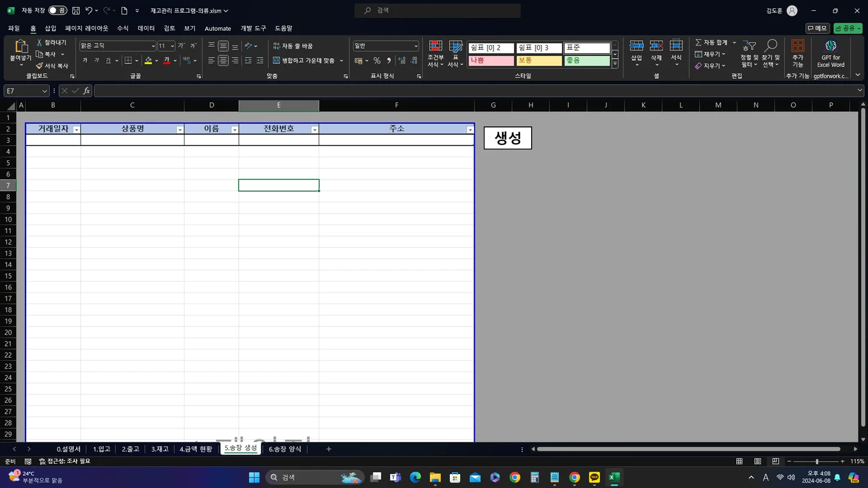This screenshot has width=868, height=488.
Task: Click the Delete cells (삭제) icon
Action: [656, 46]
